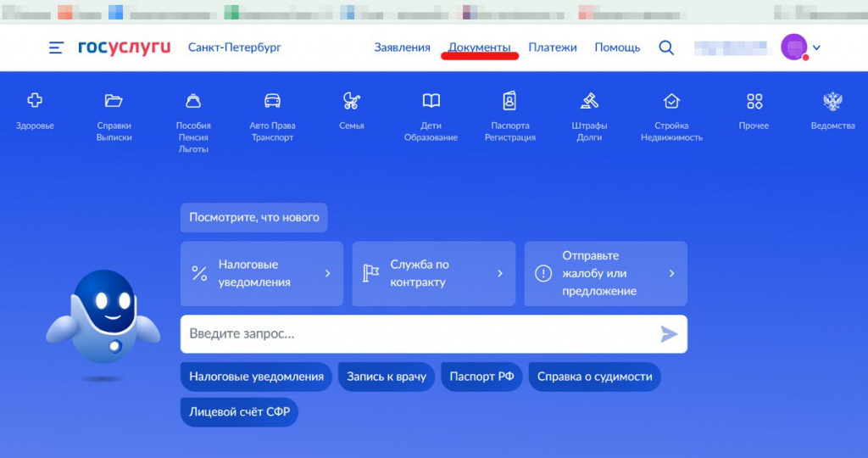Click the Госуслуги logo
The image size is (868, 458).
124,47
